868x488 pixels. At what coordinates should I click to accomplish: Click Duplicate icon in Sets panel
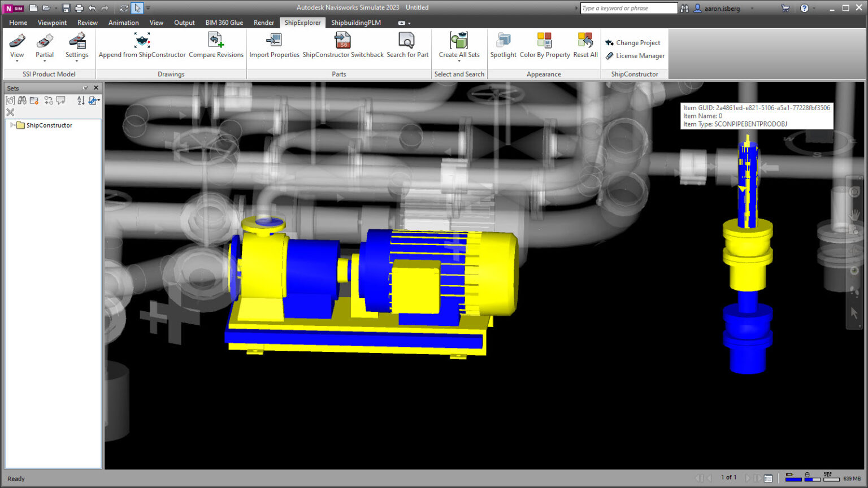(x=49, y=100)
